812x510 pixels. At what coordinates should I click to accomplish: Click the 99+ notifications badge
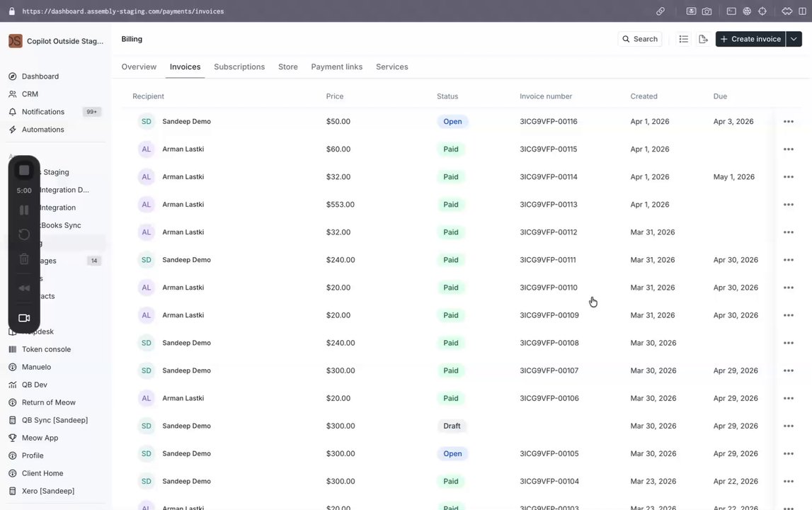pyautogui.click(x=91, y=111)
